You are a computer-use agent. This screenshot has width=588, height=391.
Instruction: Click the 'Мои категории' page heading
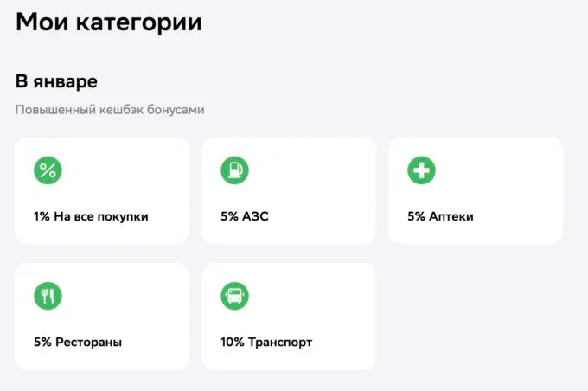coord(109,22)
